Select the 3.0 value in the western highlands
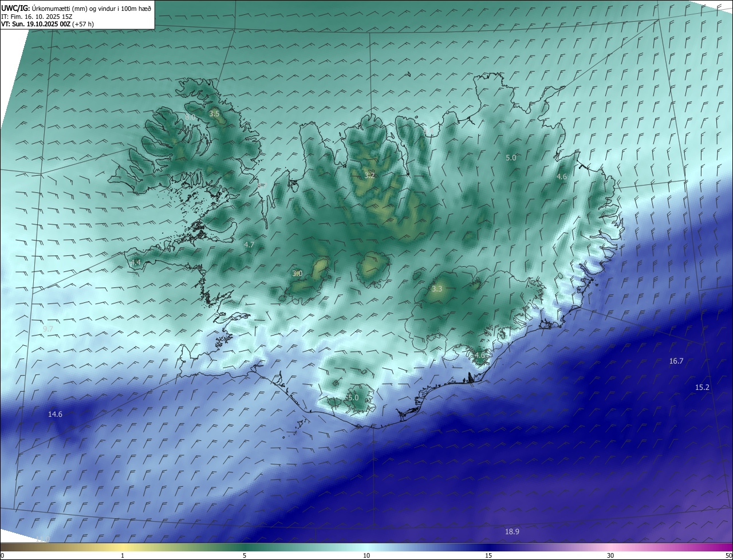The image size is (733, 560). [297, 274]
